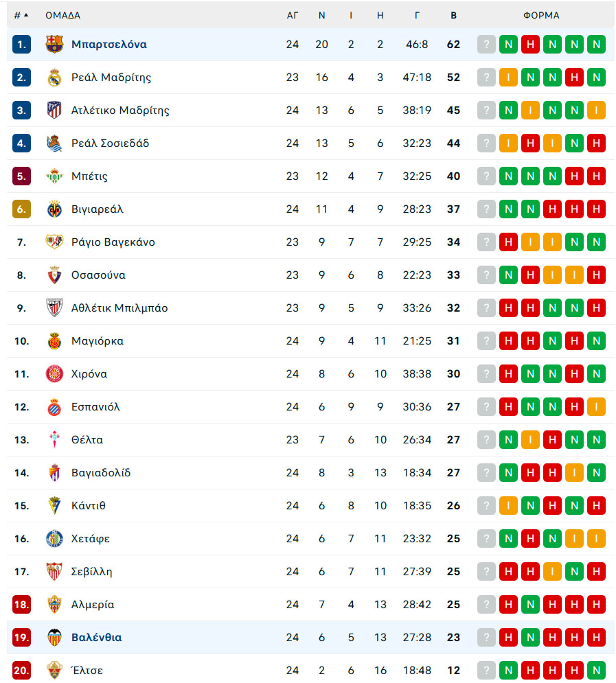Click the Sevilla crest icon
The width and height of the screenshot is (616, 683).
[54, 572]
